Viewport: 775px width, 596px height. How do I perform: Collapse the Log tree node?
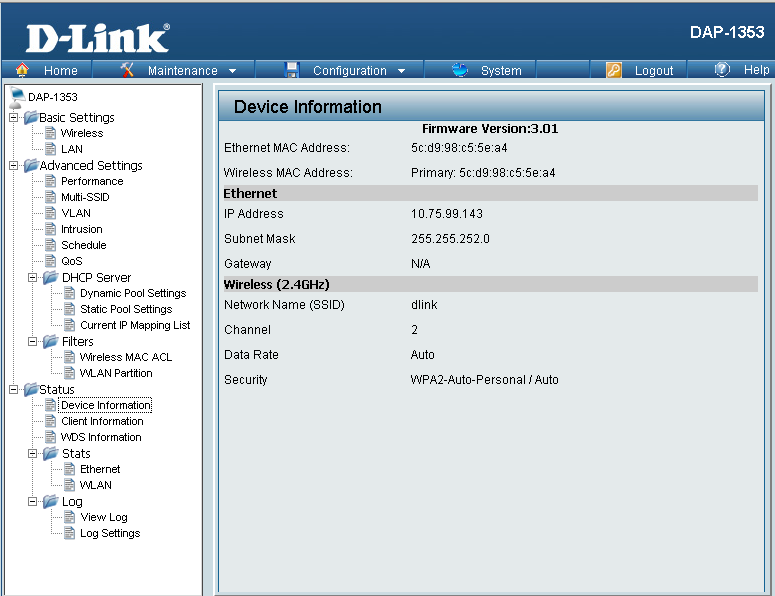(33, 502)
